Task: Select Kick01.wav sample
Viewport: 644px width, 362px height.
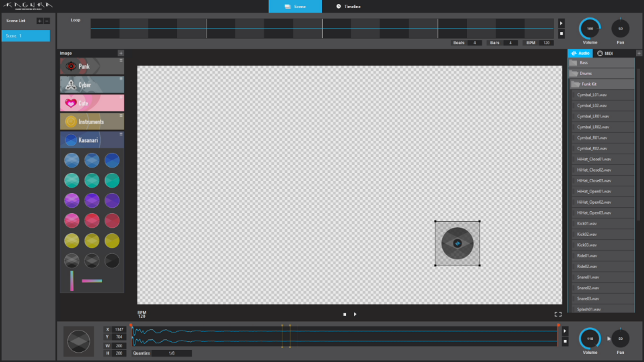Action: [x=603, y=224]
